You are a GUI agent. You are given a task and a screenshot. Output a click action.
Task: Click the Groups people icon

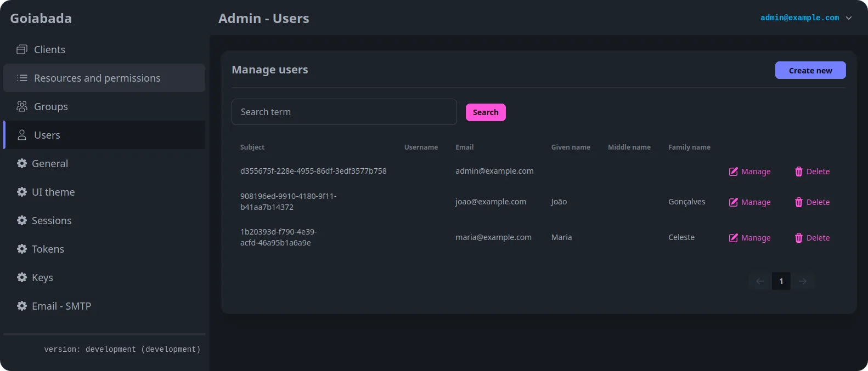click(22, 106)
